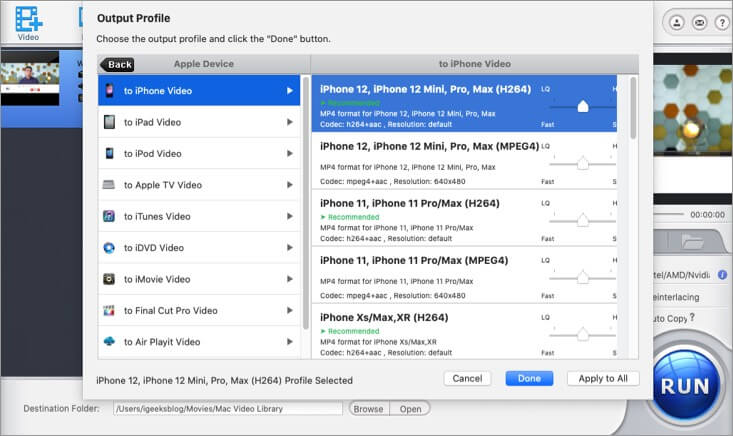Click the iMovie icon in category list
This screenshot has width=733, height=436.
108,279
